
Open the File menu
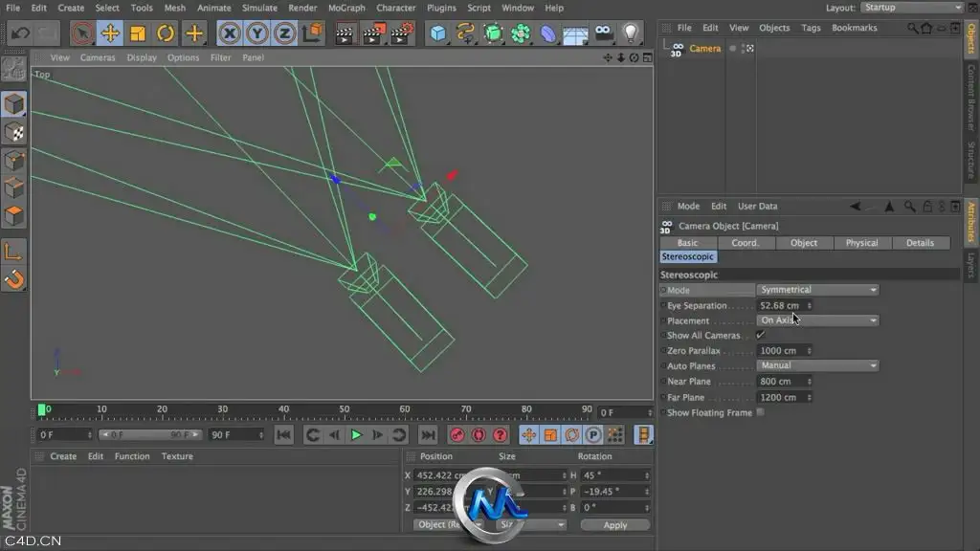pos(12,8)
